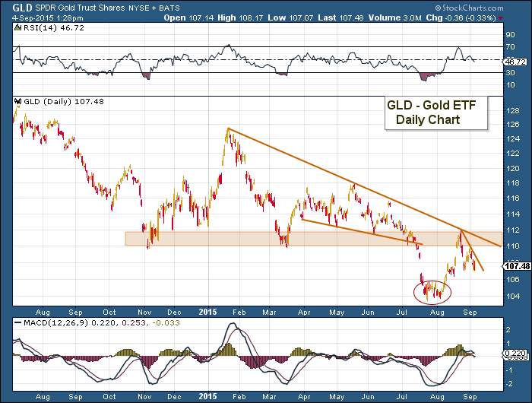Click the StockCharts.com copyright label
The image size is (532, 403).
[x=469, y=8]
